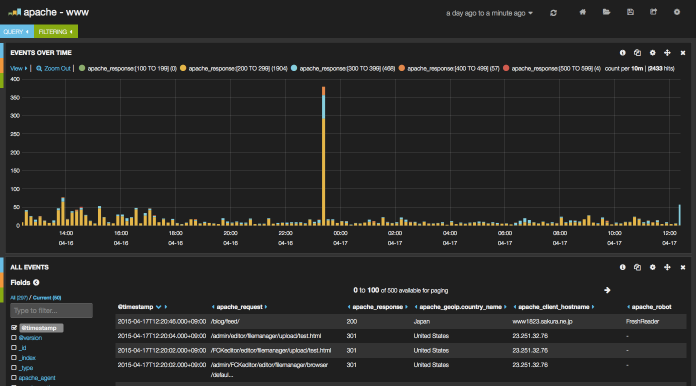Remove Events Over Time panel with X

683,53
